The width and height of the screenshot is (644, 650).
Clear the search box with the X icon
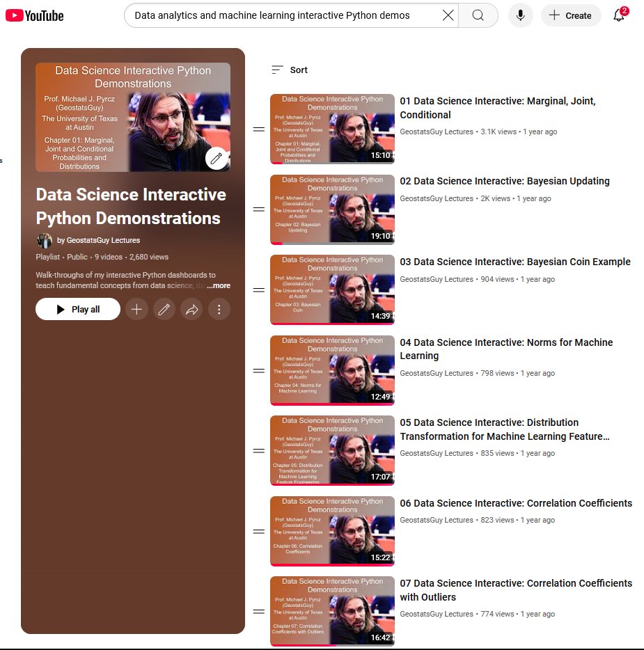coord(448,15)
